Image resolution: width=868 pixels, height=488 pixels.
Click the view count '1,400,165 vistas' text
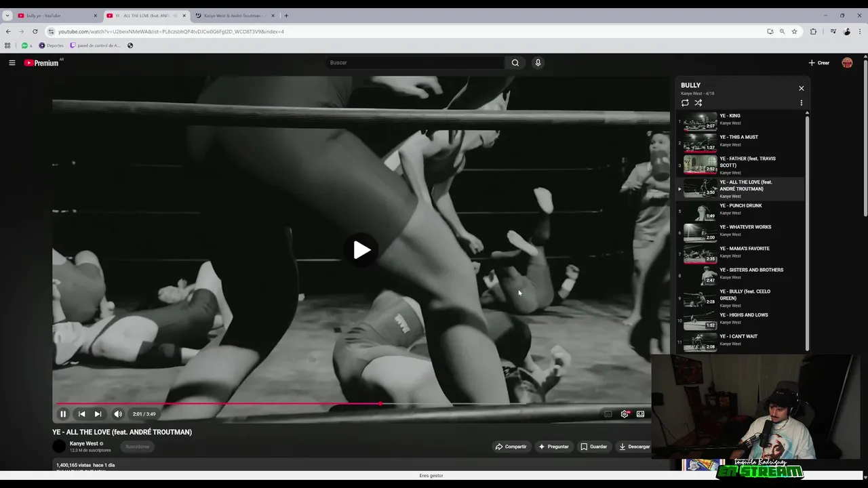[74, 465]
